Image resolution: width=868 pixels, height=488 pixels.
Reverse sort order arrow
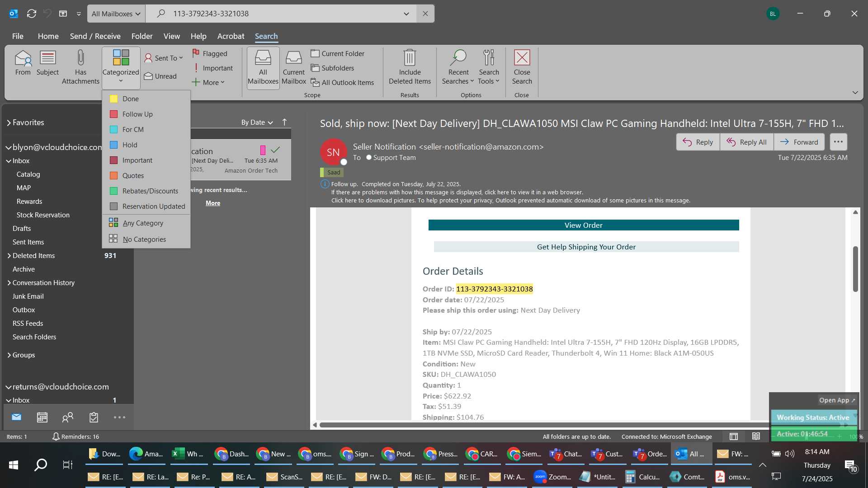pos(284,122)
